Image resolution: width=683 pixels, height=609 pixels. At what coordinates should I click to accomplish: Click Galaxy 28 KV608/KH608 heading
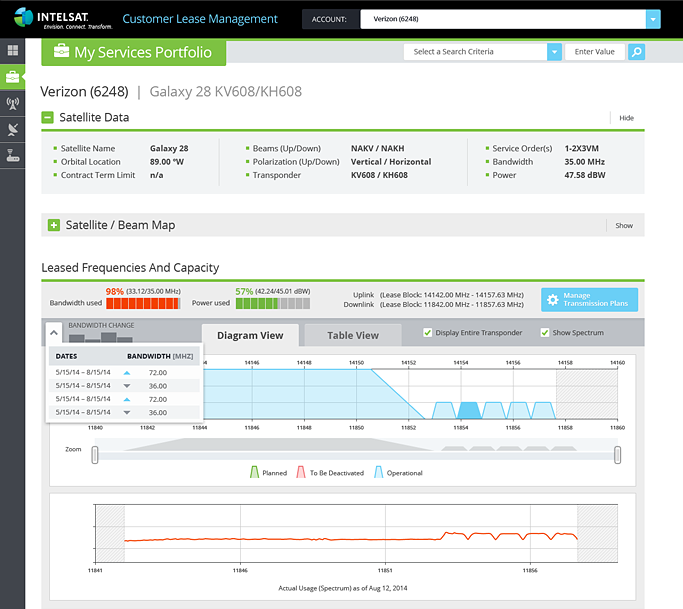click(x=226, y=92)
